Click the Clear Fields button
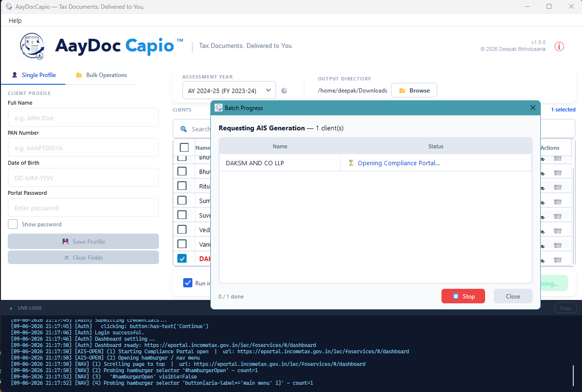 (83, 257)
